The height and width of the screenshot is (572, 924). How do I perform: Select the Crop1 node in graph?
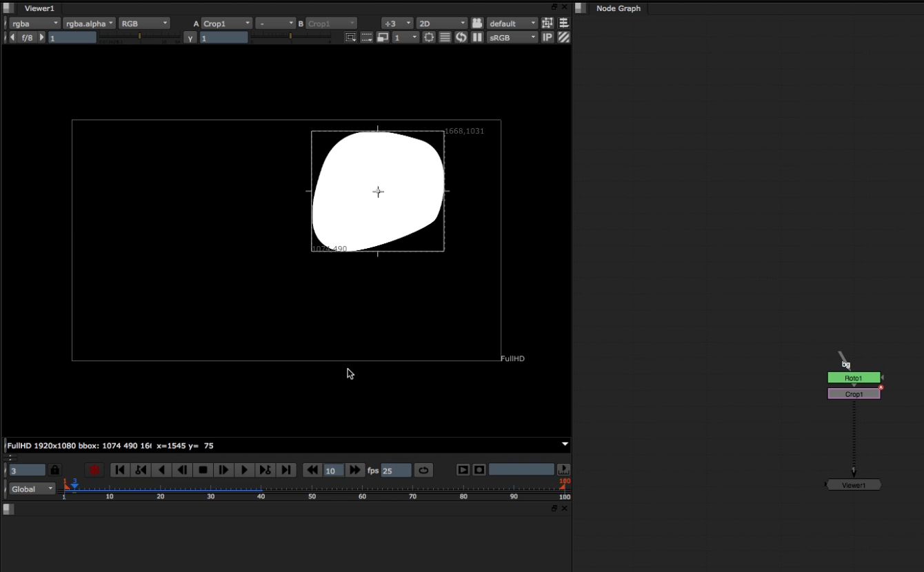(854, 394)
